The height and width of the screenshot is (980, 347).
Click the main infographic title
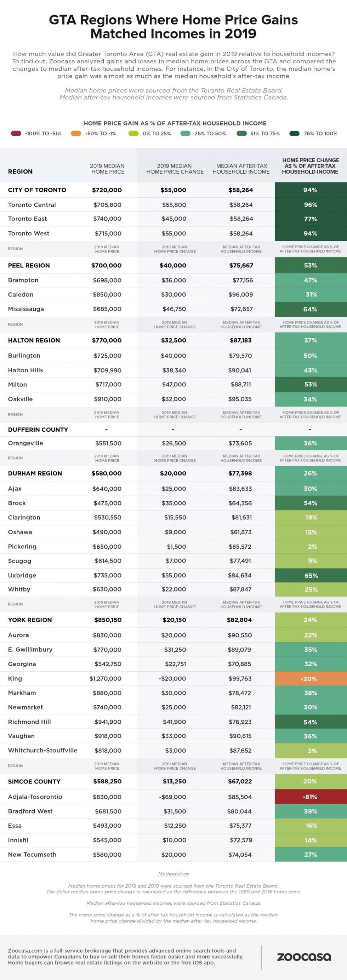point(173,27)
